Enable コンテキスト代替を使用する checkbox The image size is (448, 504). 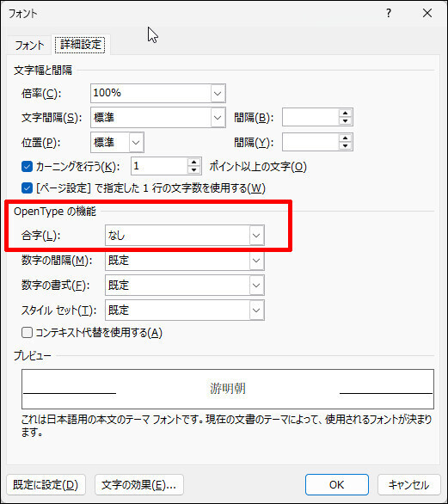[27, 332]
